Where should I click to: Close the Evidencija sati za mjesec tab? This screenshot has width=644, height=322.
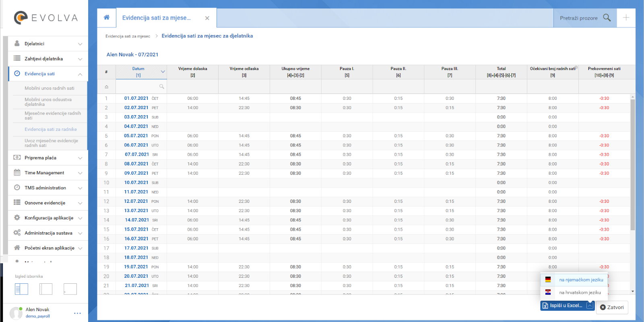click(207, 18)
